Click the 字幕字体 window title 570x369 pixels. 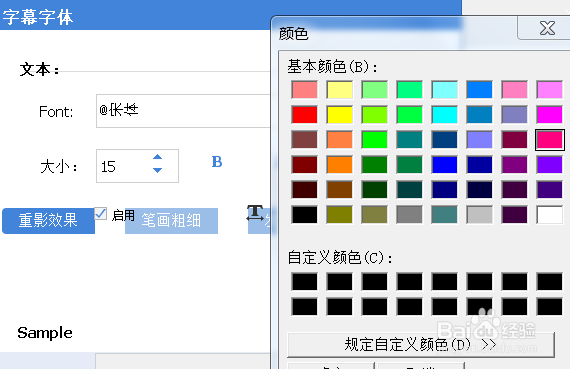(38, 17)
